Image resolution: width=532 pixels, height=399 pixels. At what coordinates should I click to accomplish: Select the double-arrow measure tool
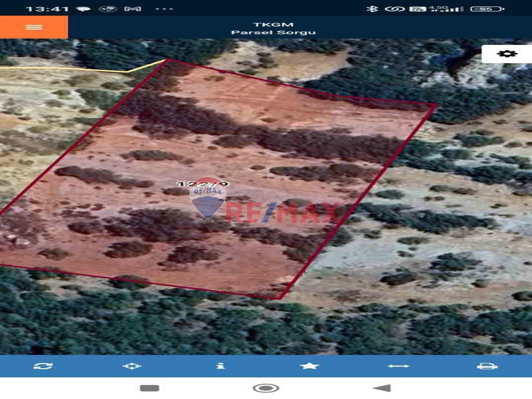point(398,366)
